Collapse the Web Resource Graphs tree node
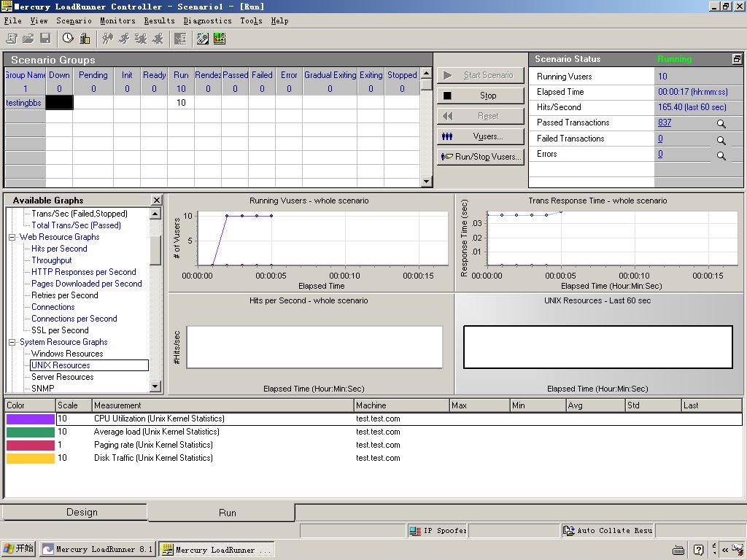 [12, 237]
